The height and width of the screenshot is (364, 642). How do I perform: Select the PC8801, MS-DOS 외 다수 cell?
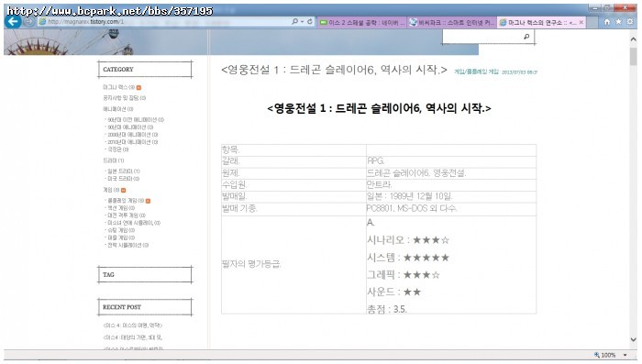pyautogui.click(x=451, y=209)
